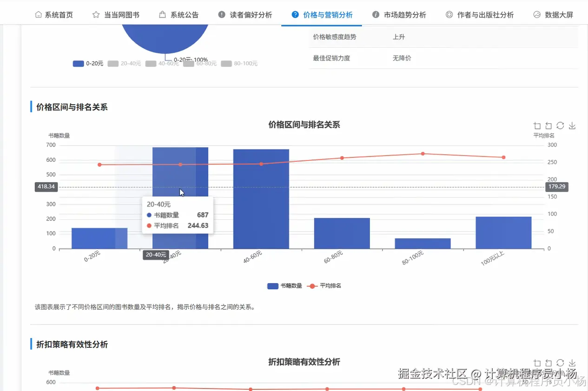Viewport: 588px width, 391px height.
Task: Restore the 折扣策略有效性分析 chart
Action: click(560, 363)
